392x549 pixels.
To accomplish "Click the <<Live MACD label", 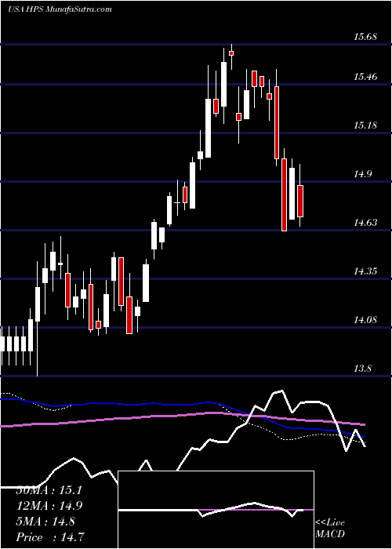I will (330, 529).
